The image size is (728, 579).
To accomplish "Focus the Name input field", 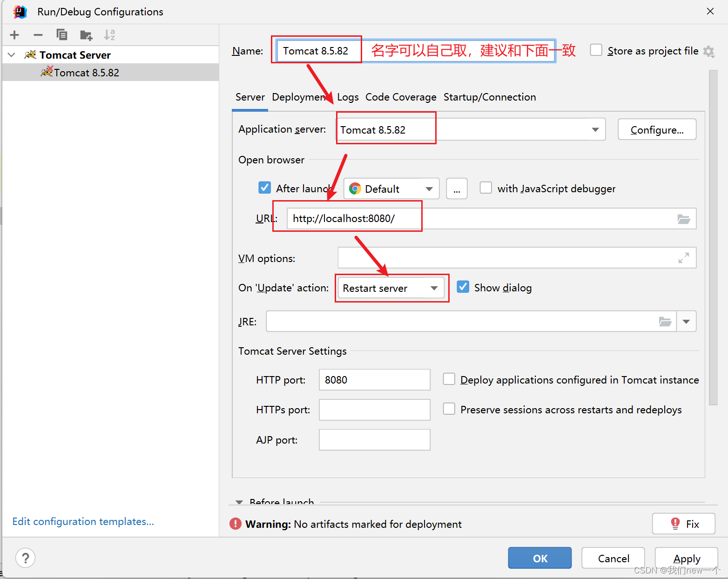I will coord(416,51).
